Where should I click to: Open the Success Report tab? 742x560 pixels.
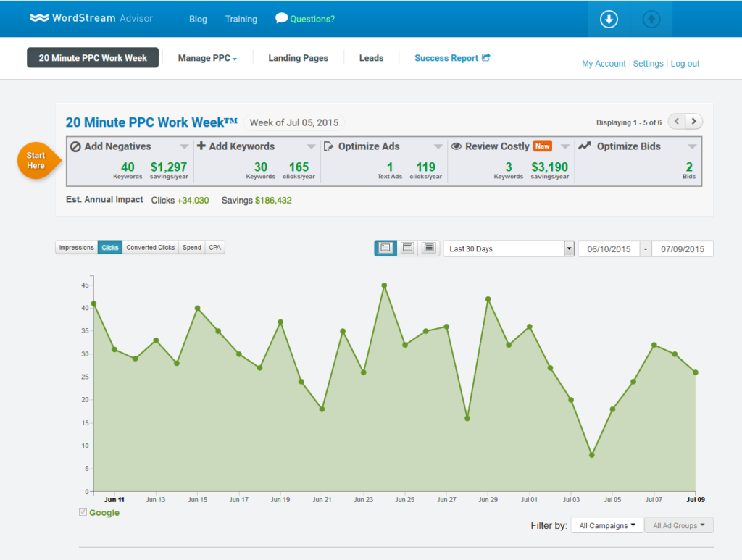452,58
